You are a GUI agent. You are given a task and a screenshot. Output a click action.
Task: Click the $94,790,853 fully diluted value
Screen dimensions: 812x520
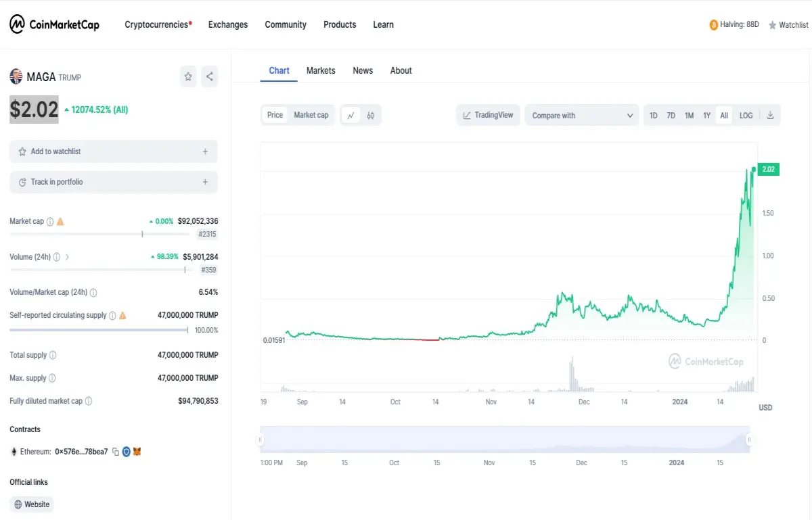coord(198,401)
